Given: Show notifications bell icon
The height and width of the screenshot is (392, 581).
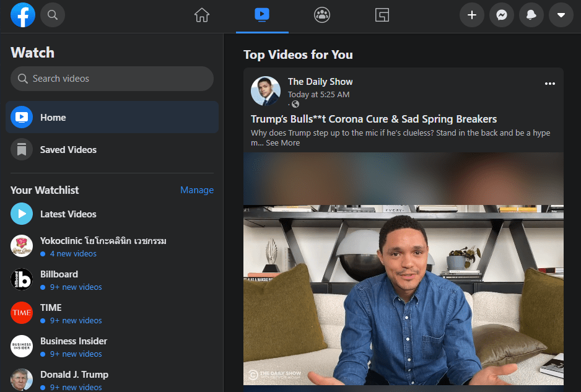Looking at the screenshot, I should pyautogui.click(x=531, y=15).
